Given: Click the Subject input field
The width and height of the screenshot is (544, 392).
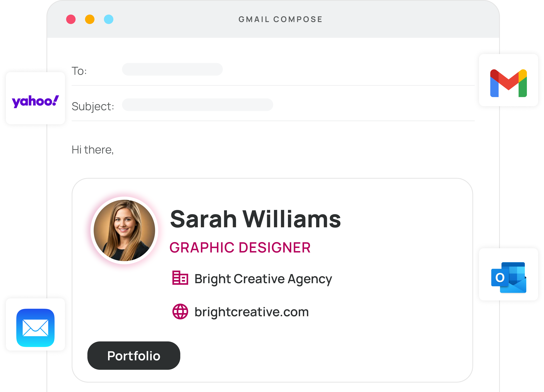Looking at the screenshot, I should tap(197, 105).
